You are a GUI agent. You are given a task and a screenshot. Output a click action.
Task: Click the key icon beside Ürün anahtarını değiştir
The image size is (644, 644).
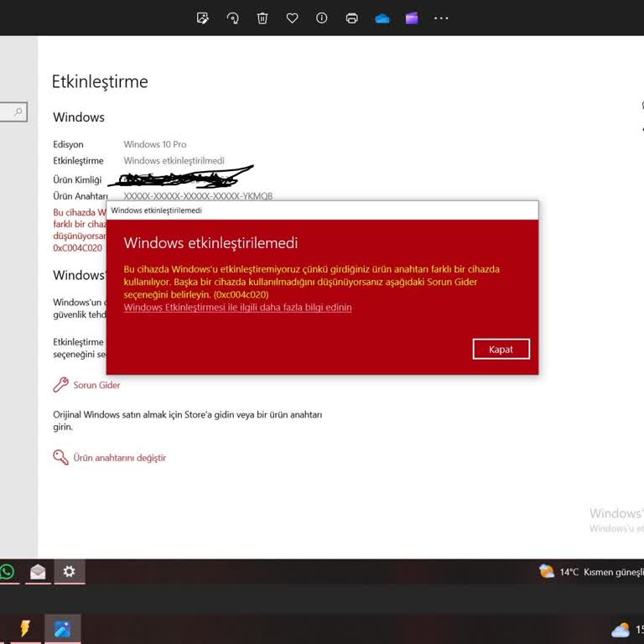[60, 457]
